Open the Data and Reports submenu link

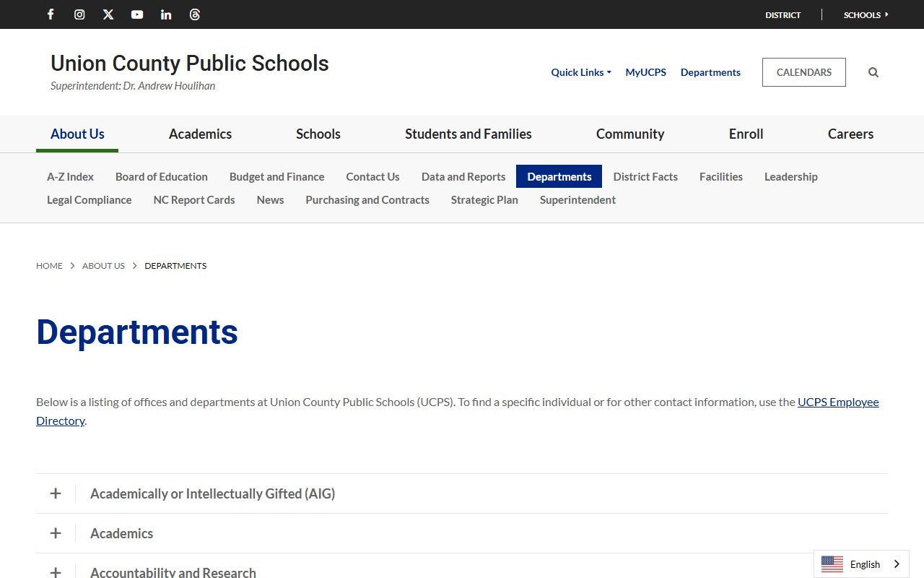[x=463, y=176]
